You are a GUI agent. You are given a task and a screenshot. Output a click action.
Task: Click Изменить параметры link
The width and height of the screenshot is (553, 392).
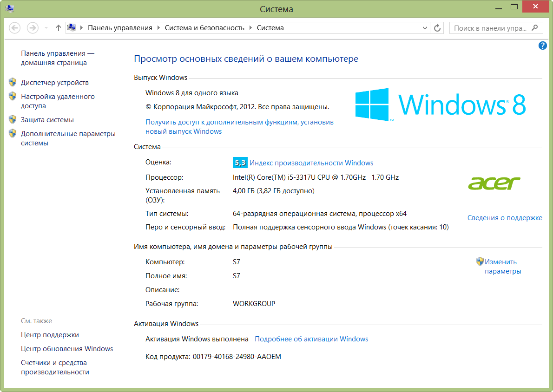[503, 267]
